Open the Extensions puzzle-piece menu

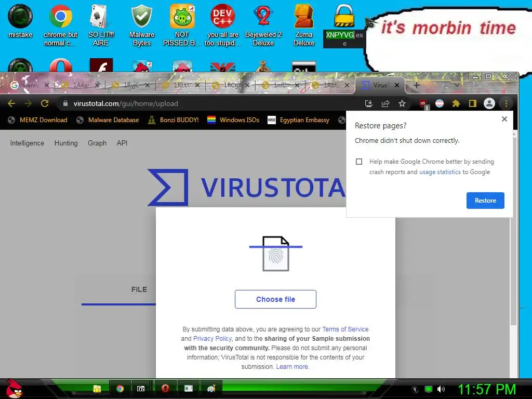pos(456,103)
